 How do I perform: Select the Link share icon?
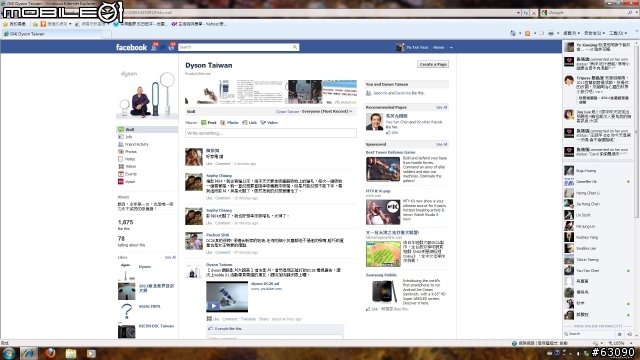pyautogui.click(x=244, y=122)
